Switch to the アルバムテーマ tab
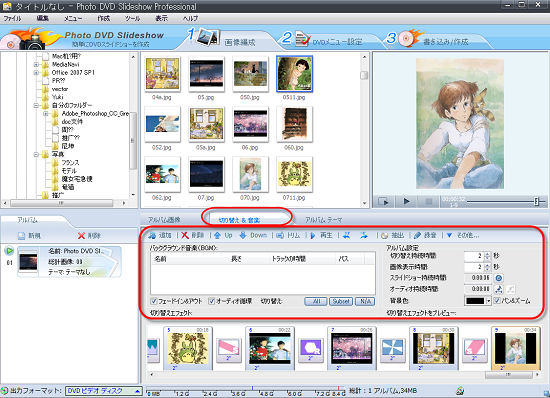The image size is (550, 398). 323,220
